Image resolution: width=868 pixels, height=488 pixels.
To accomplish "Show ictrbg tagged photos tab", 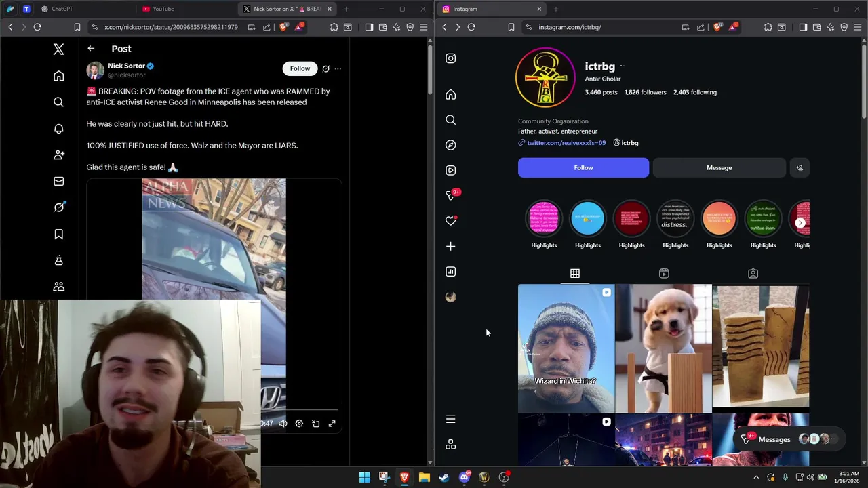I will point(753,273).
